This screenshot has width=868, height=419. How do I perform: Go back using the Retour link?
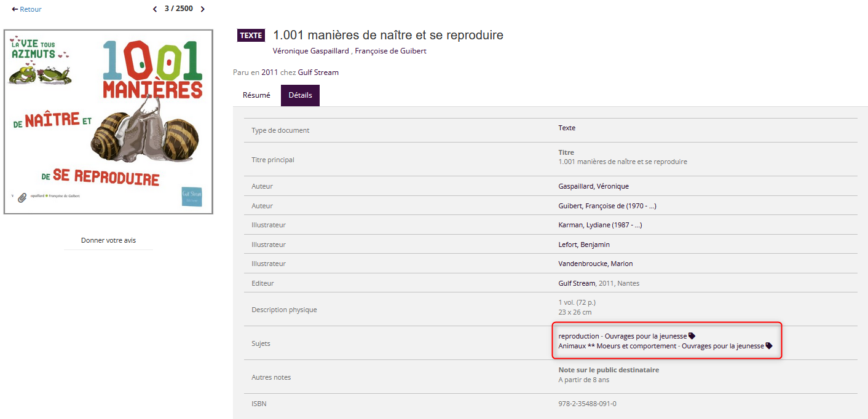click(x=27, y=9)
